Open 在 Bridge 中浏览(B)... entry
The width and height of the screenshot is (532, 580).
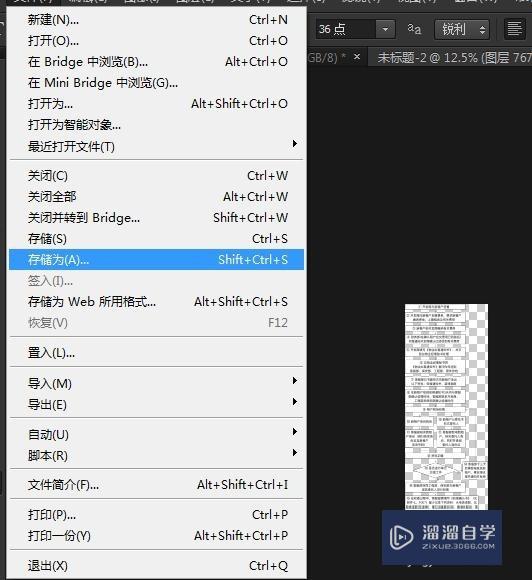click(x=156, y=62)
